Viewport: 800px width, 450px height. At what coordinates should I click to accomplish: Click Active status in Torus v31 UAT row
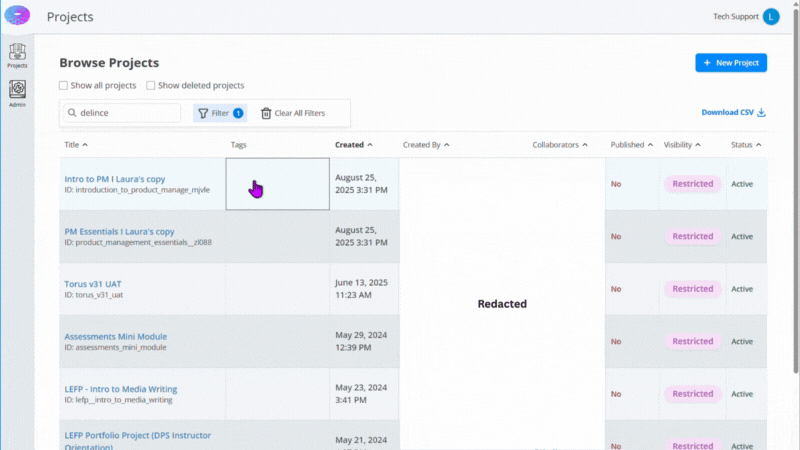[x=742, y=289]
